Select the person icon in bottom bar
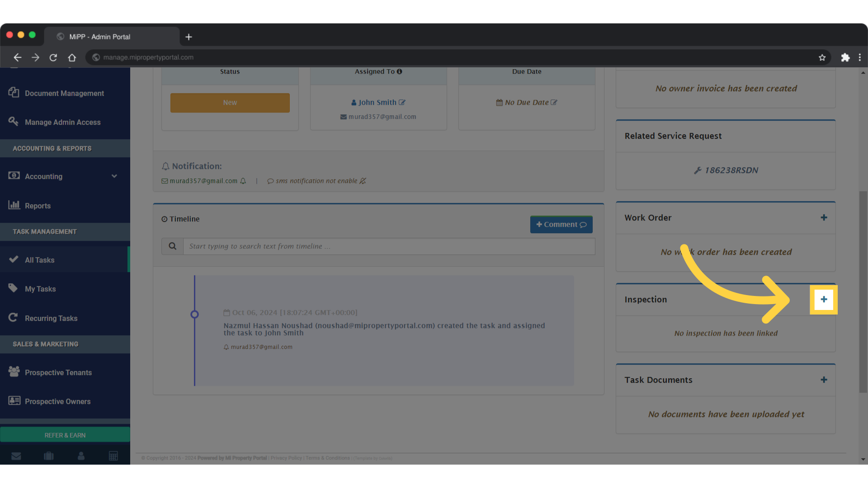 click(81, 456)
